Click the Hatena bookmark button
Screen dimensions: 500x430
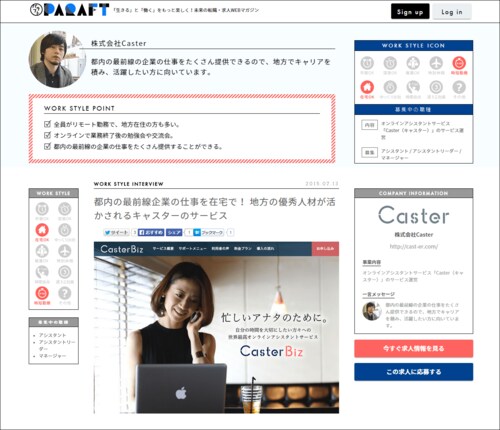coord(209,232)
